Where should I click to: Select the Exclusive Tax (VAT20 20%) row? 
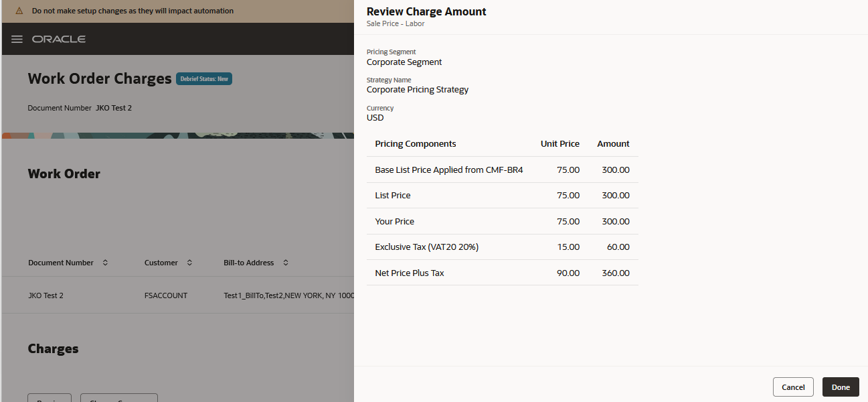[x=503, y=247]
